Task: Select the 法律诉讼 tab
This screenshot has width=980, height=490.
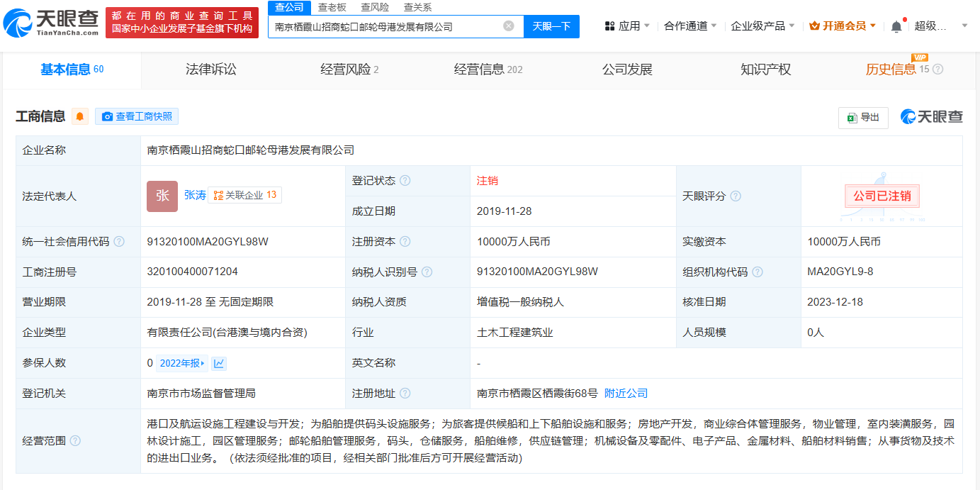Action: click(210, 69)
